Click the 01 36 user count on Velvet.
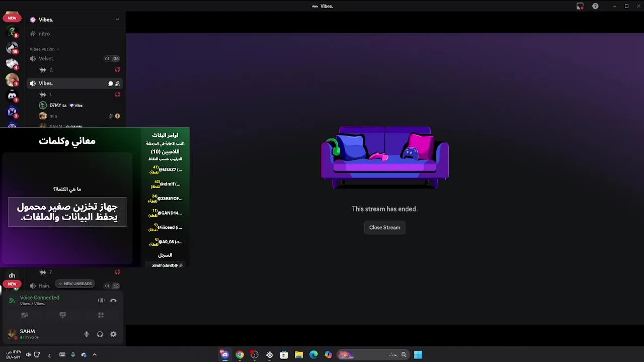Screen dimensions: 644x362 pyautogui.click(x=112, y=59)
